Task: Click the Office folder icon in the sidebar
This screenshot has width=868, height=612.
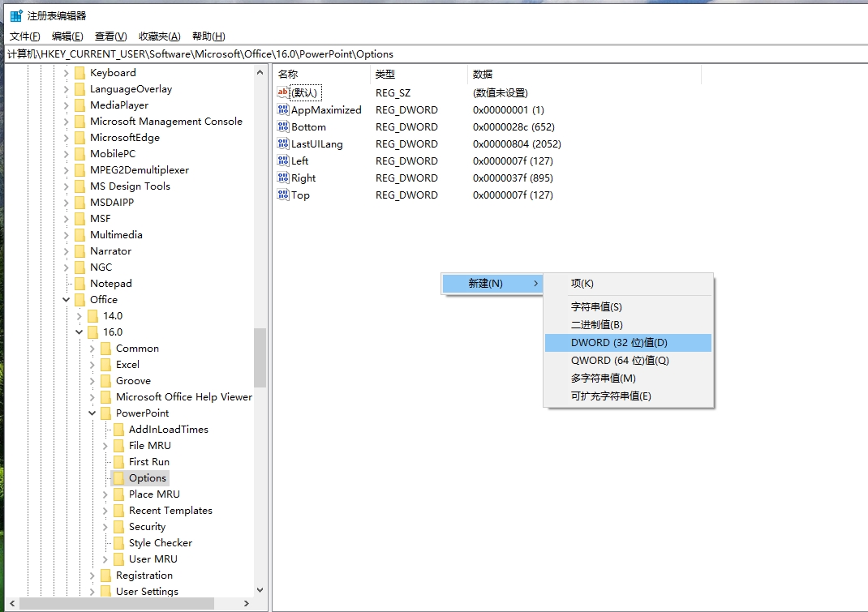Action: (x=81, y=299)
